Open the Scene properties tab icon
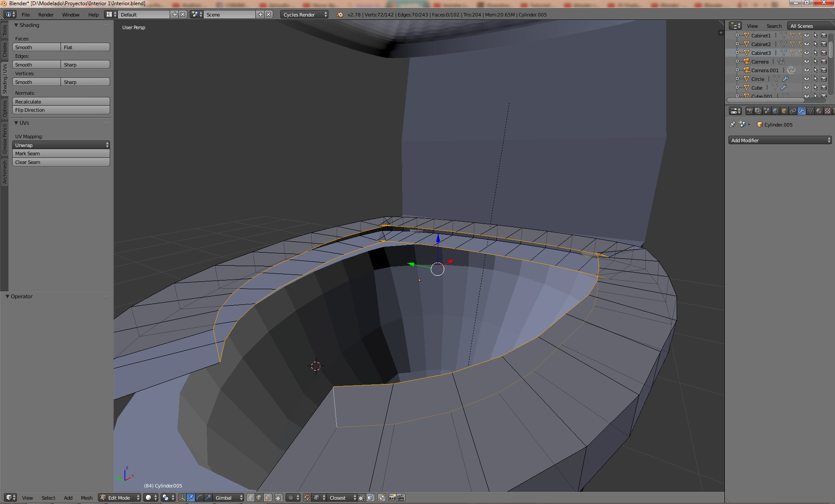The height and width of the screenshot is (504, 835). coord(767,111)
